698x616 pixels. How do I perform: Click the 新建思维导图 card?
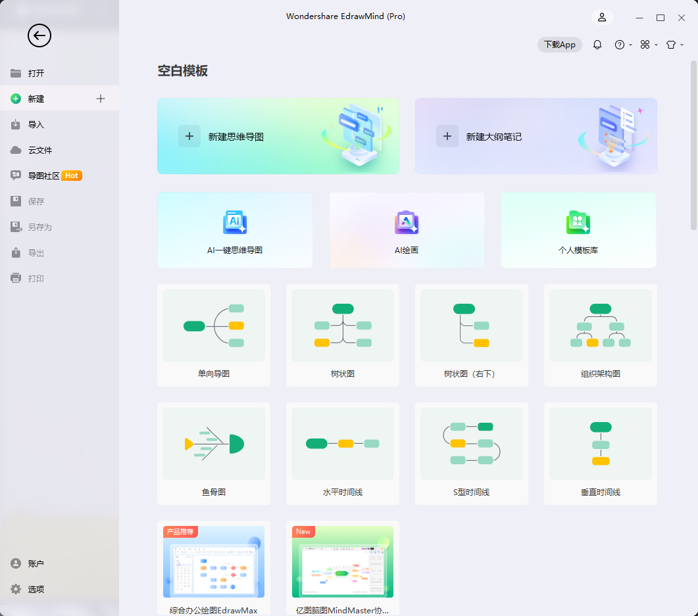click(x=278, y=136)
